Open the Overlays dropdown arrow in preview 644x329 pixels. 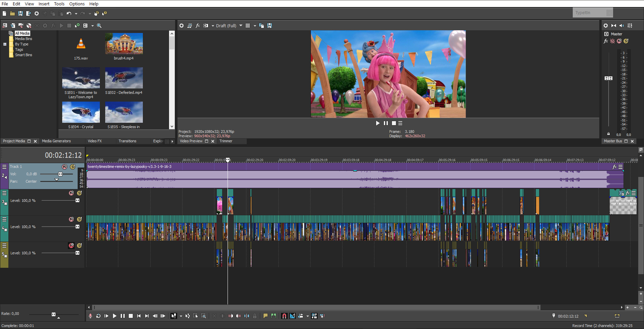click(x=255, y=26)
